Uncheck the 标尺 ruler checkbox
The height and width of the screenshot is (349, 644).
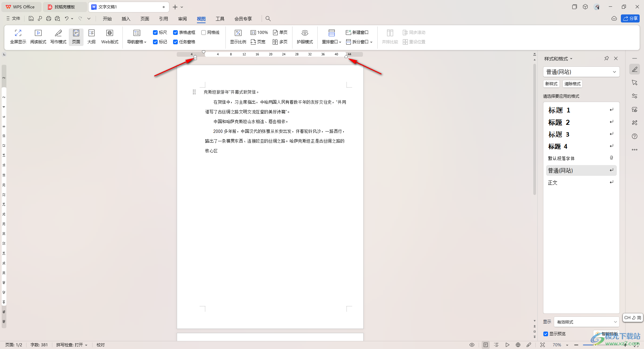click(155, 33)
